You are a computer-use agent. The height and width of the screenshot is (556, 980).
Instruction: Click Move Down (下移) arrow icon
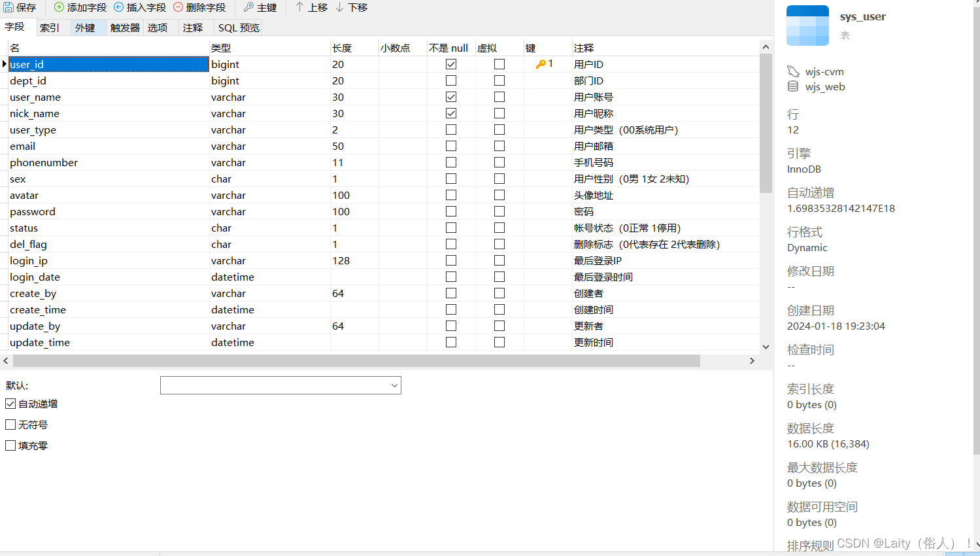[x=340, y=7]
